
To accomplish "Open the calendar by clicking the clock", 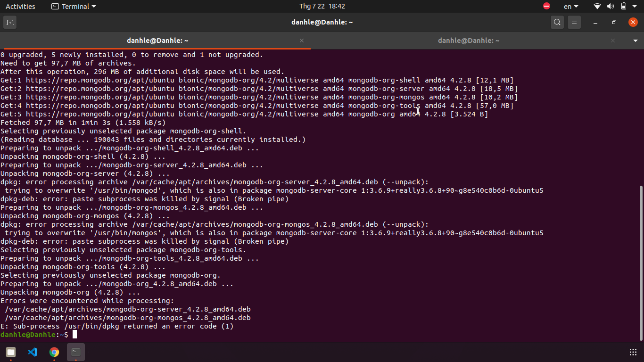I will pyautogui.click(x=322, y=6).
